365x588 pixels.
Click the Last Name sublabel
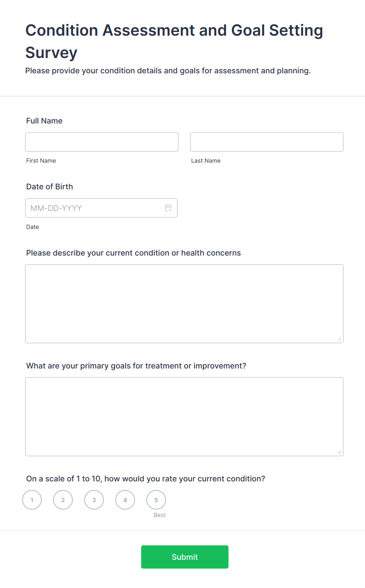[206, 161]
